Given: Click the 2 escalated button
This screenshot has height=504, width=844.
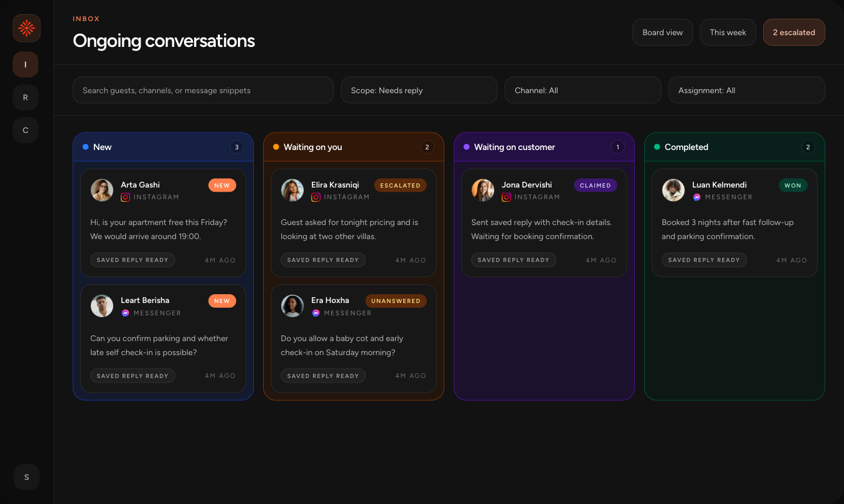Looking at the screenshot, I should coord(794,32).
